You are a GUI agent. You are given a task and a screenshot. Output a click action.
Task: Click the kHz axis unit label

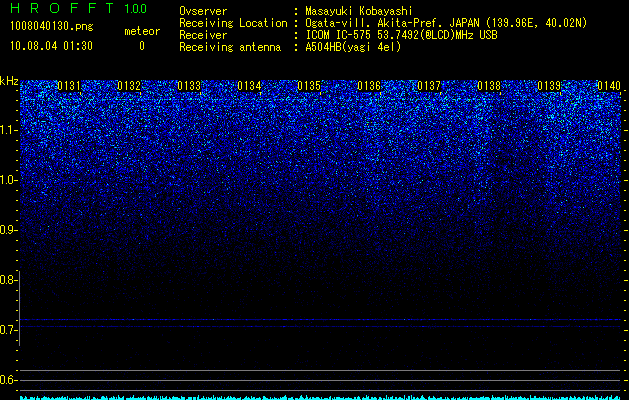9,81
